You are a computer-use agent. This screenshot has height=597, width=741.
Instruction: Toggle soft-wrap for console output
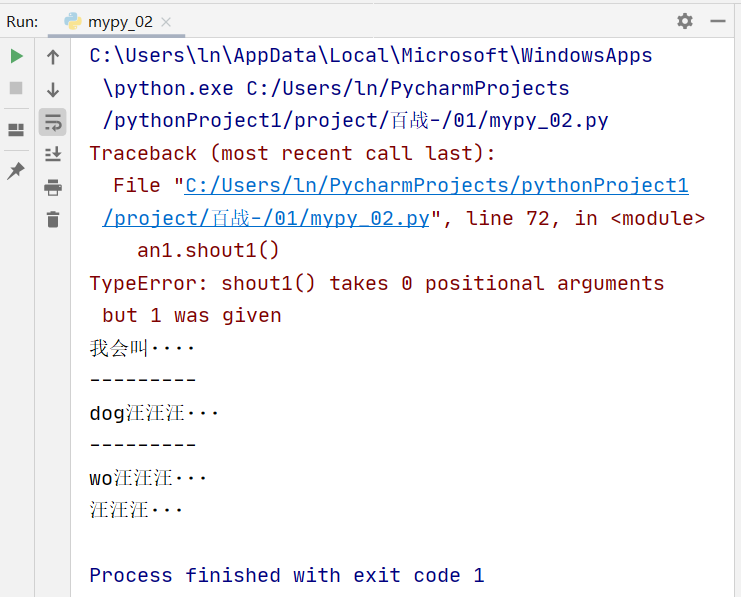pyautogui.click(x=52, y=122)
